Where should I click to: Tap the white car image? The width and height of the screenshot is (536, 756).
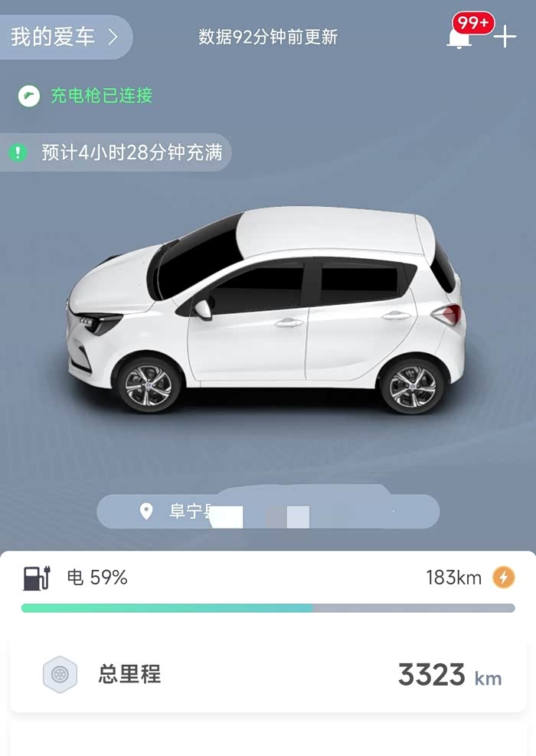(265, 309)
